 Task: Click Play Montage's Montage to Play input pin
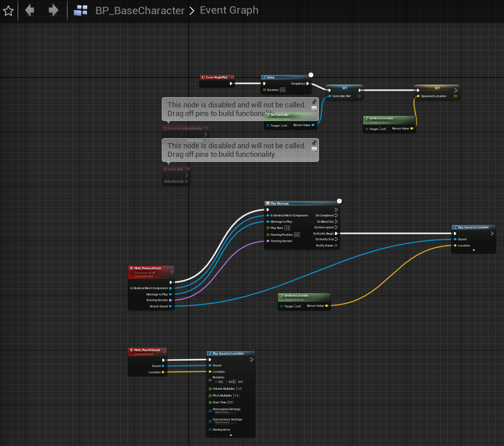coord(268,222)
